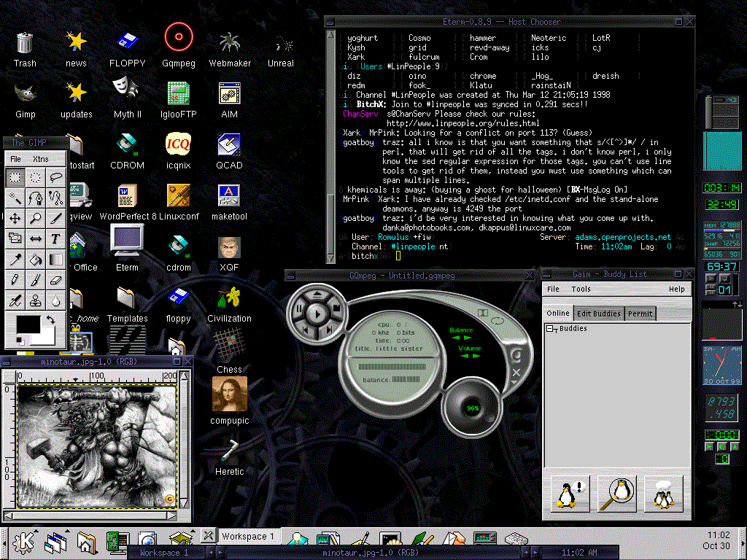747x560 pixels.
Task: Launch the XQF desktop icon
Action: coord(230,253)
